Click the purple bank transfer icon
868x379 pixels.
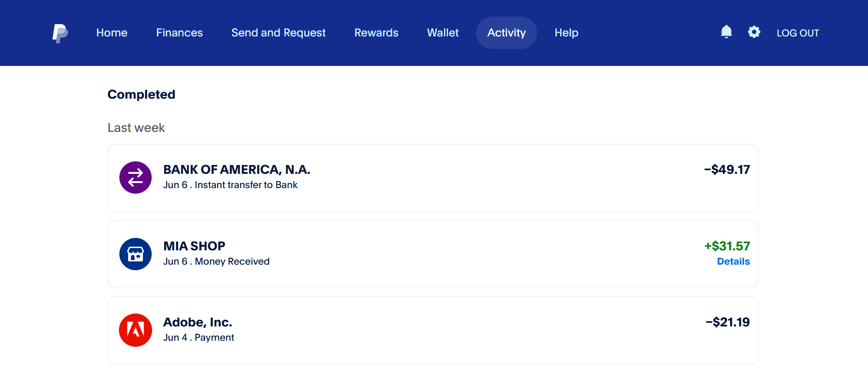point(136,178)
